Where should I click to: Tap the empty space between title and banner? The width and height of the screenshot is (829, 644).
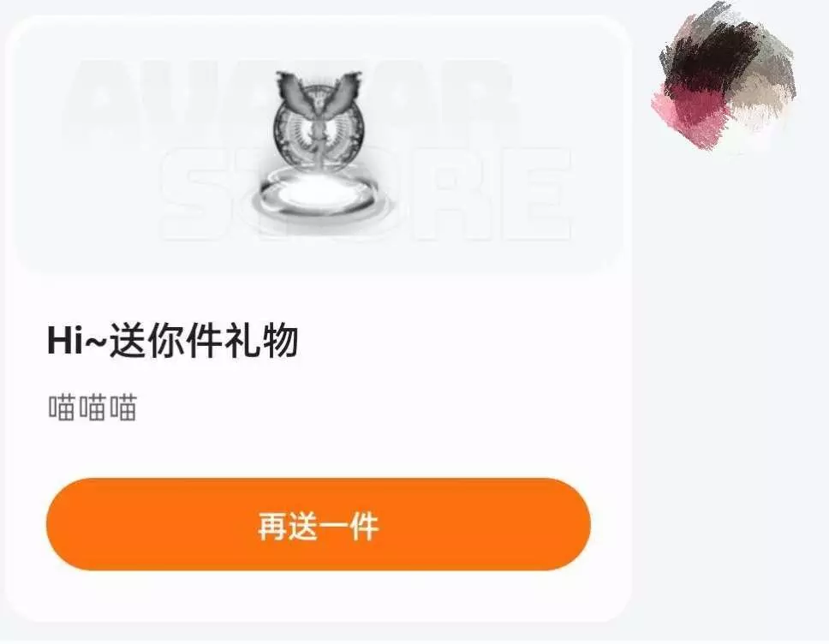pyautogui.click(x=319, y=296)
